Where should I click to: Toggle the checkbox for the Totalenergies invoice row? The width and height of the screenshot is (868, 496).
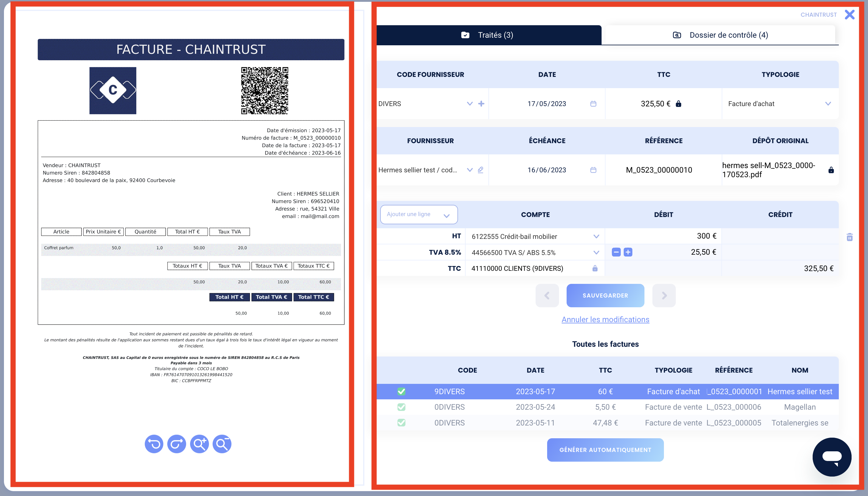tap(401, 423)
